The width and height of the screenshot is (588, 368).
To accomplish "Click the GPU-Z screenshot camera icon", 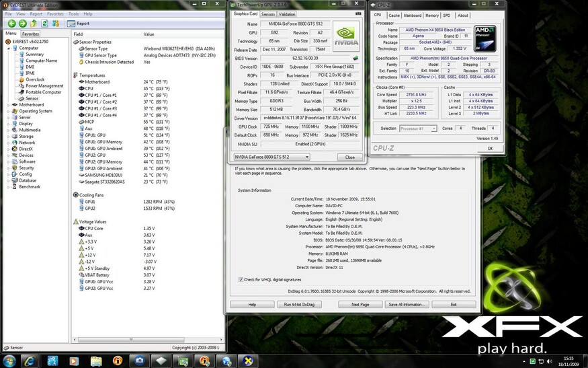I will pyautogui.click(x=358, y=13).
